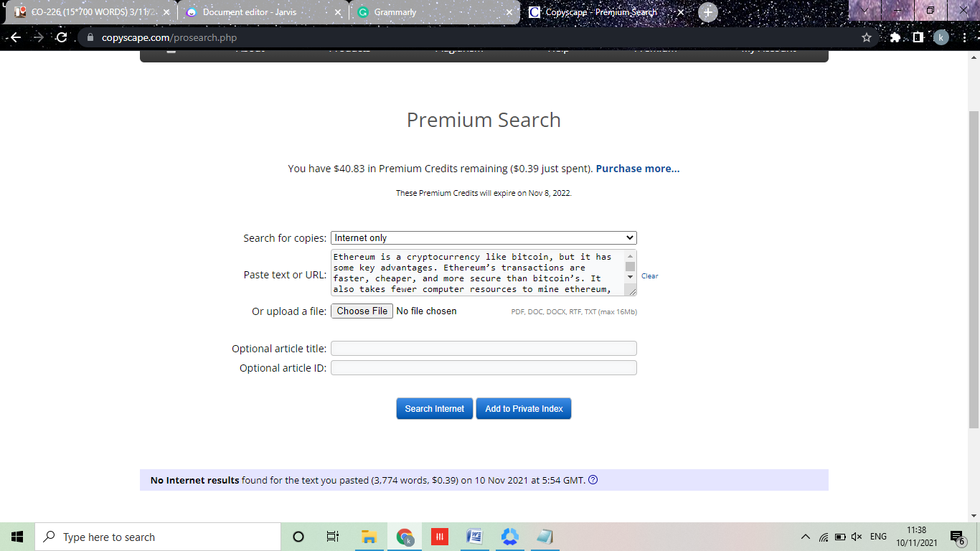Open Microsoft Word from the taskbar

475,537
